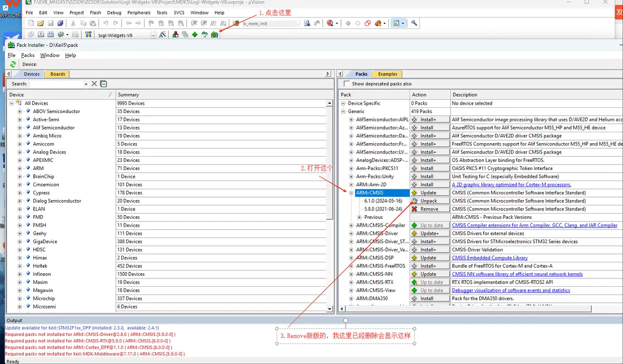The width and height of the screenshot is (623, 364).
Task: Click the Manage Project Items colored blocks icon
Action: [x=175, y=35]
